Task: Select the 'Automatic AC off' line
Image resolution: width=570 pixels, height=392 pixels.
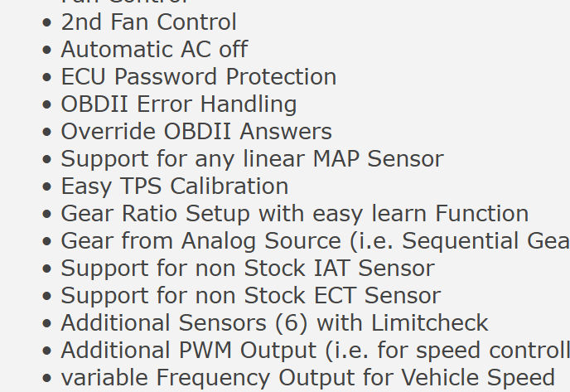Action: pos(154,50)
